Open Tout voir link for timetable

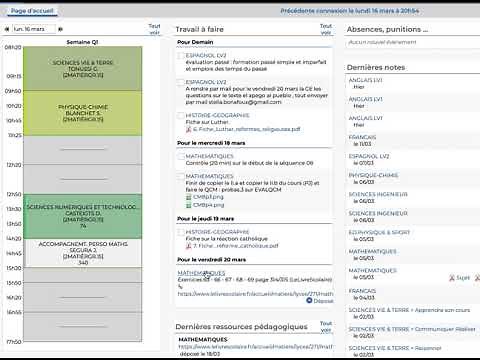(154, 29)
